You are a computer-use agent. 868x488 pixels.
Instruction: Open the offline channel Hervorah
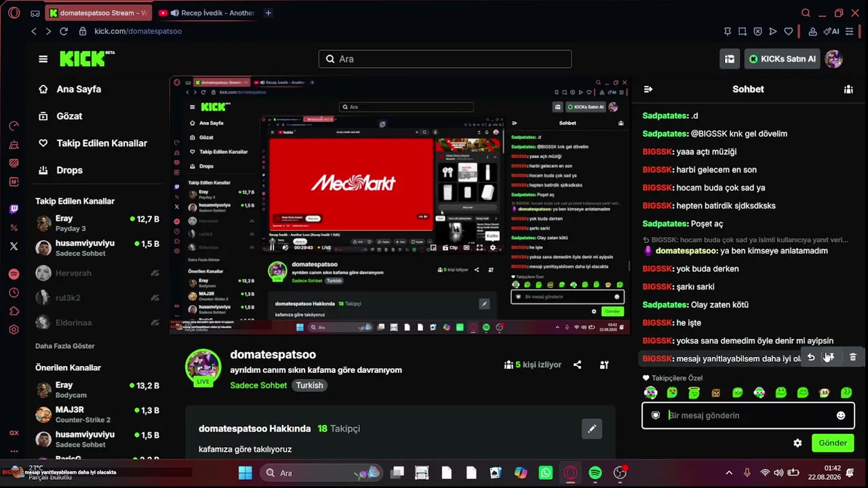pos(98,273)
